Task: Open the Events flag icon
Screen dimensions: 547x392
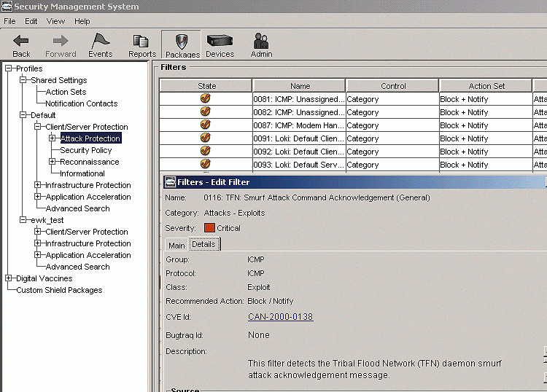Action: [100, 42]
